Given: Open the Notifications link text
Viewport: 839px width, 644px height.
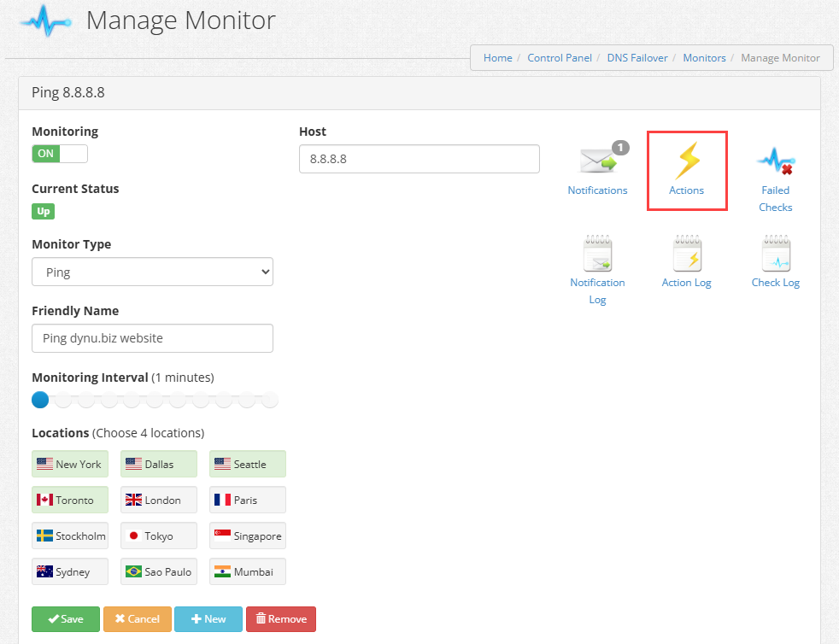Looking at the screenshot, I should click(598, 190).
